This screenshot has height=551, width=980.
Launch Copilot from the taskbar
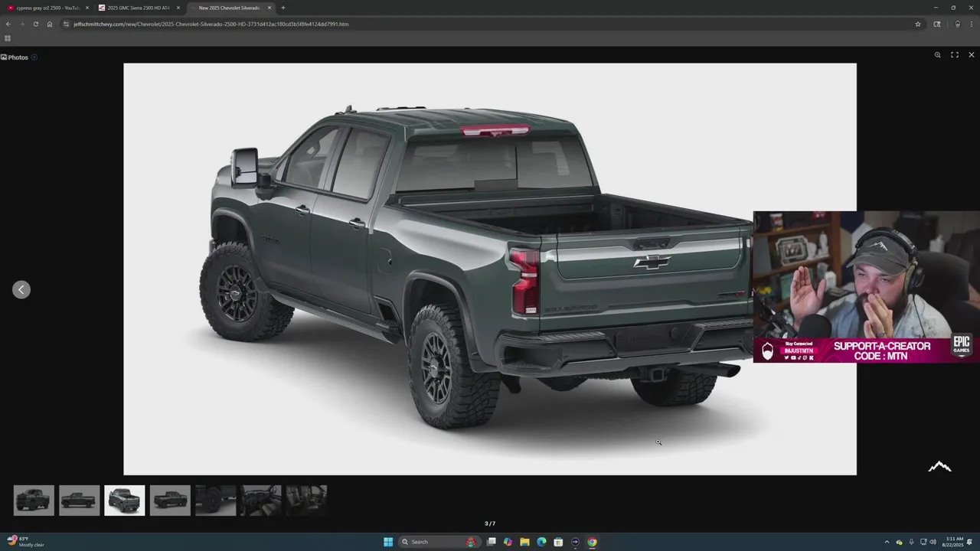(x=508, y=542)
